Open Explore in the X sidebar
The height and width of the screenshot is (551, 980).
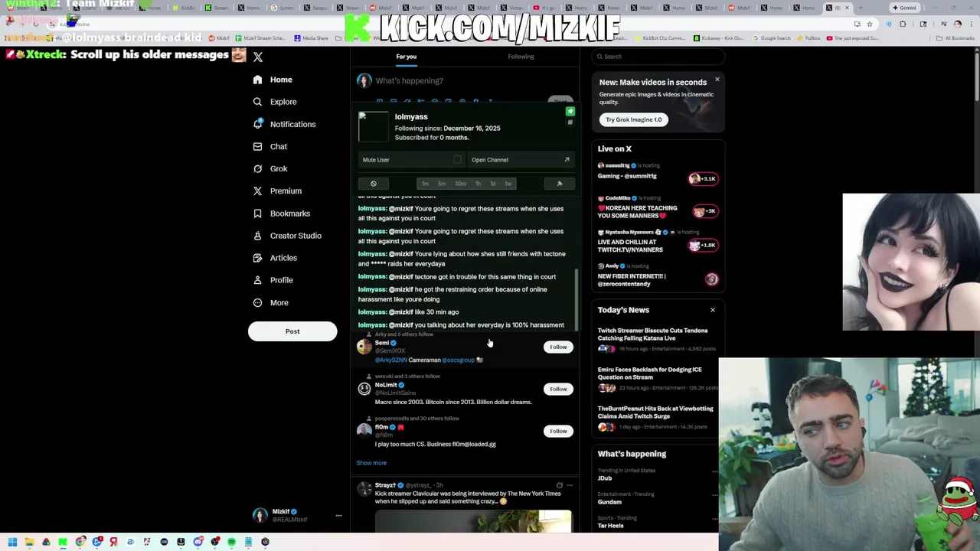pyautogui.click(x=275, y=102)
